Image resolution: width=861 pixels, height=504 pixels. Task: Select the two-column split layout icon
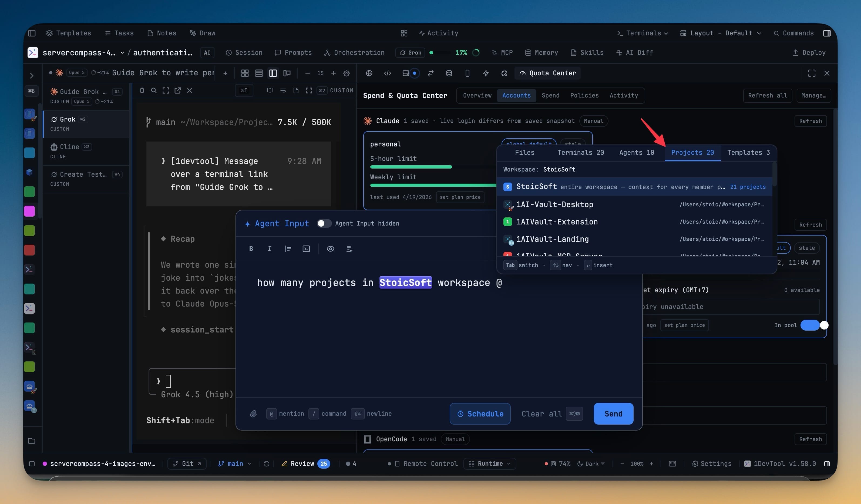tap(273, 73)
